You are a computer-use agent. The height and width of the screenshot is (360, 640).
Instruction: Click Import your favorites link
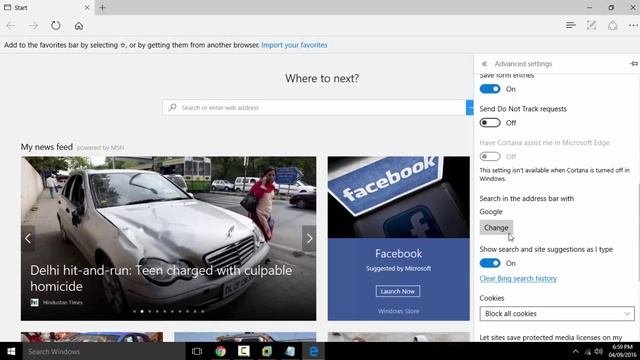[x=294, y=45]
